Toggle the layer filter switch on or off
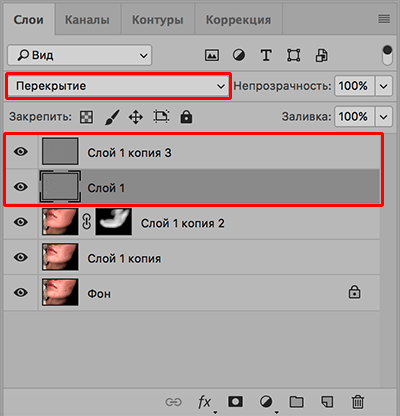Image resolution: width=400 pixels, height=416 pixels. pos(387,55)
